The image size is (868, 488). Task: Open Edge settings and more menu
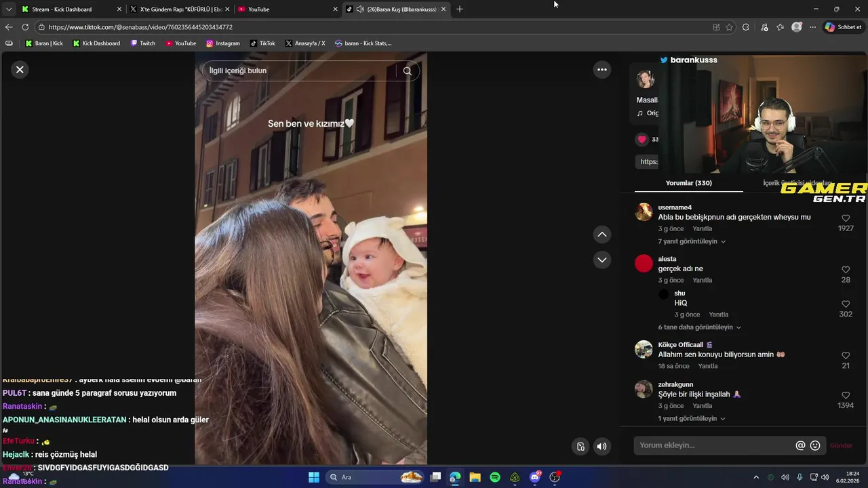(812, 27)
